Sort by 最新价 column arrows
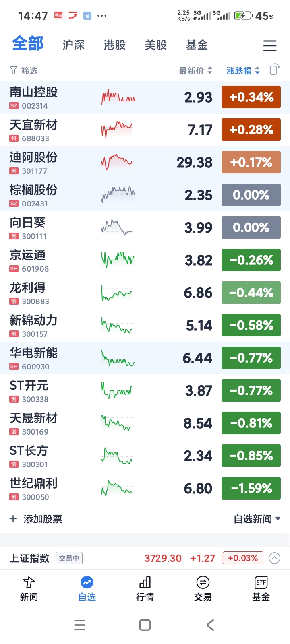Viewport: 290px width, 644px height. click(x=209, y=70)
